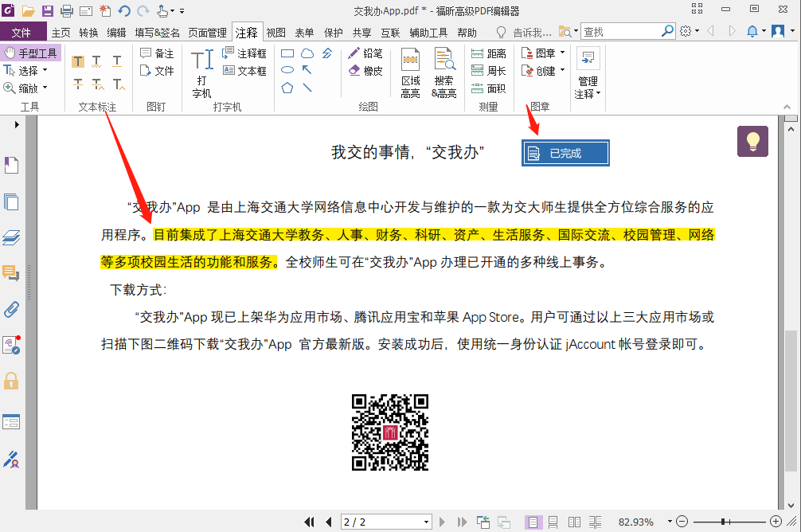Screen dimensions: 801x532
Task: Activate the 打字机 typewriter tool
Action: (x=202, y=72)
